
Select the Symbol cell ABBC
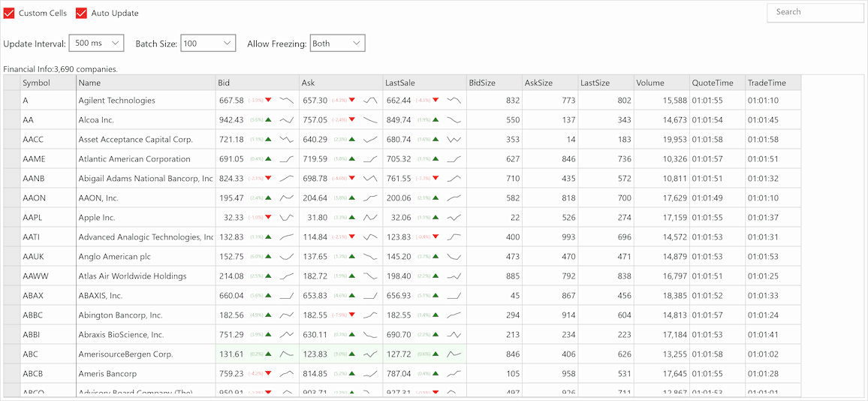[48, 315]
